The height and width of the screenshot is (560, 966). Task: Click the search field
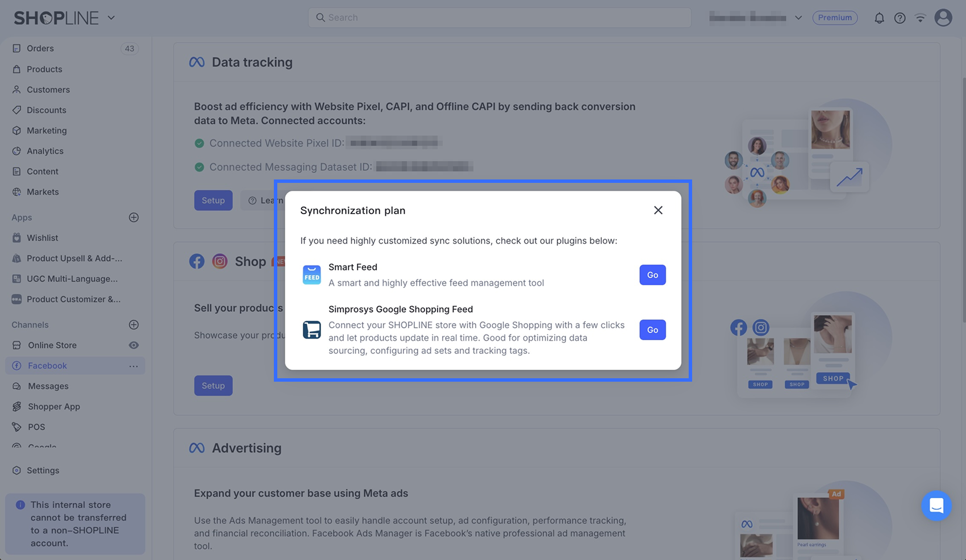point(499,18)
